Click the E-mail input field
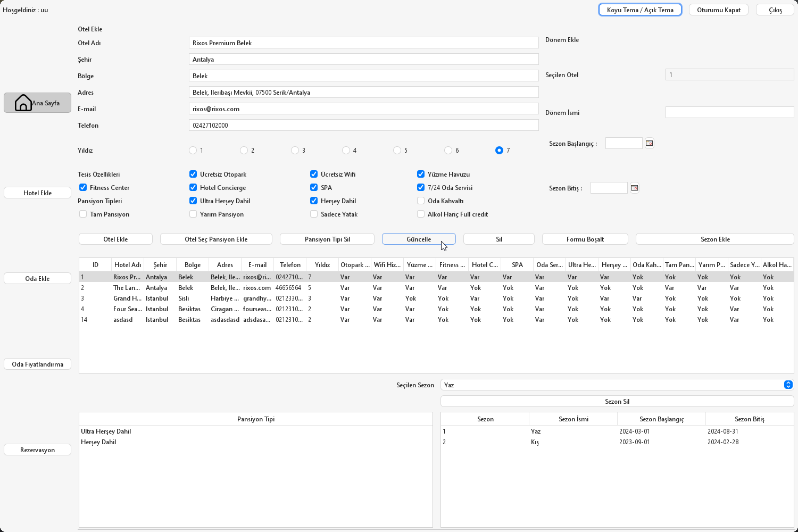Image resolution: width=798 pixels, height=532 pixels. (x=363, y=109)
